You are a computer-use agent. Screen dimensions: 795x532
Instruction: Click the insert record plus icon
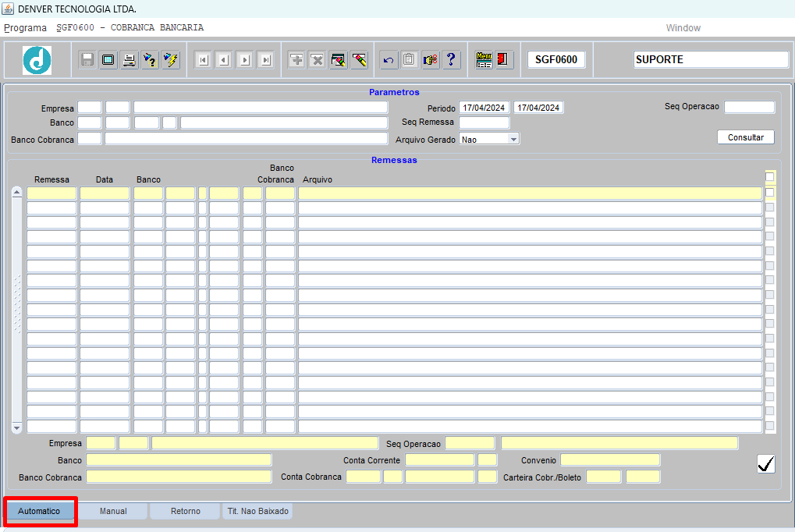[x=296, y=60]
